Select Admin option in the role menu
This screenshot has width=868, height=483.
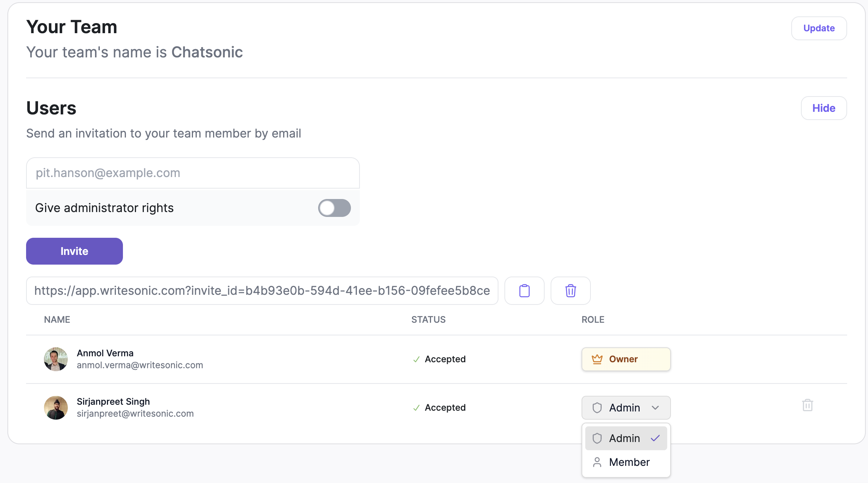pyautogui.click(x=624, y=438)
